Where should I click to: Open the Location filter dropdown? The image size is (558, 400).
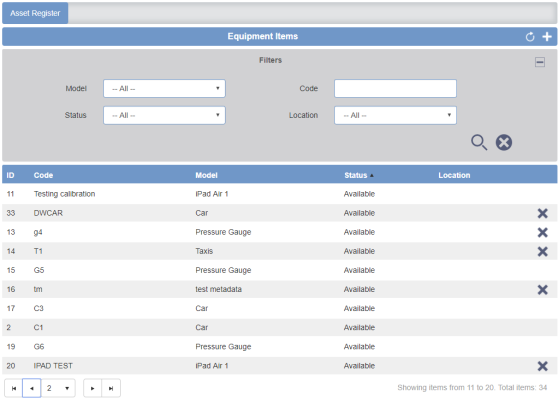395,115
